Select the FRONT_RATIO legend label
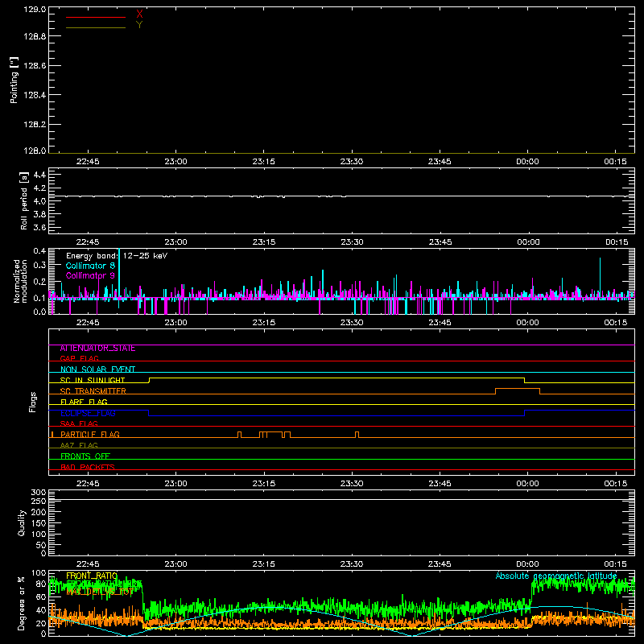 tap(92, 576)
